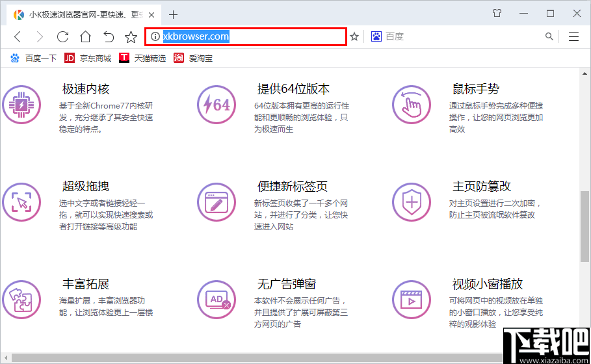Click the 丰富拓展 heading
Screen dimensions: 591x364
[86, 284]
